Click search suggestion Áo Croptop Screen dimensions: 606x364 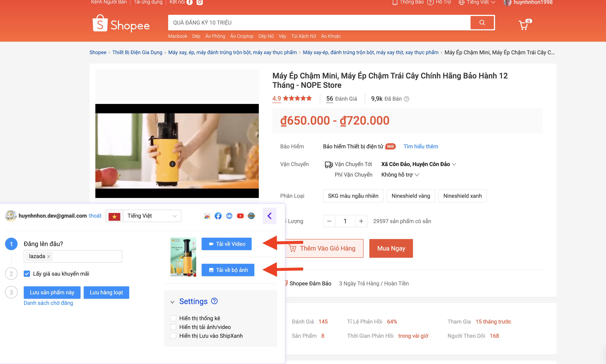click(242, 36)
